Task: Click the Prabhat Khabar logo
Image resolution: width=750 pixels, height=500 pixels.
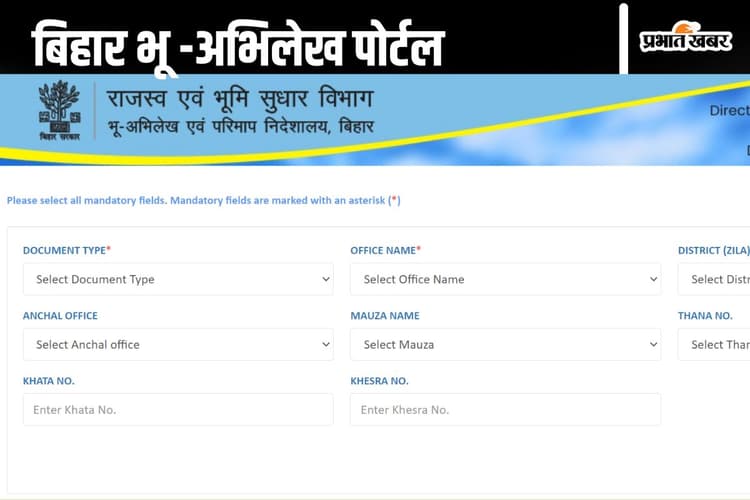Action: tap(685, 38)
